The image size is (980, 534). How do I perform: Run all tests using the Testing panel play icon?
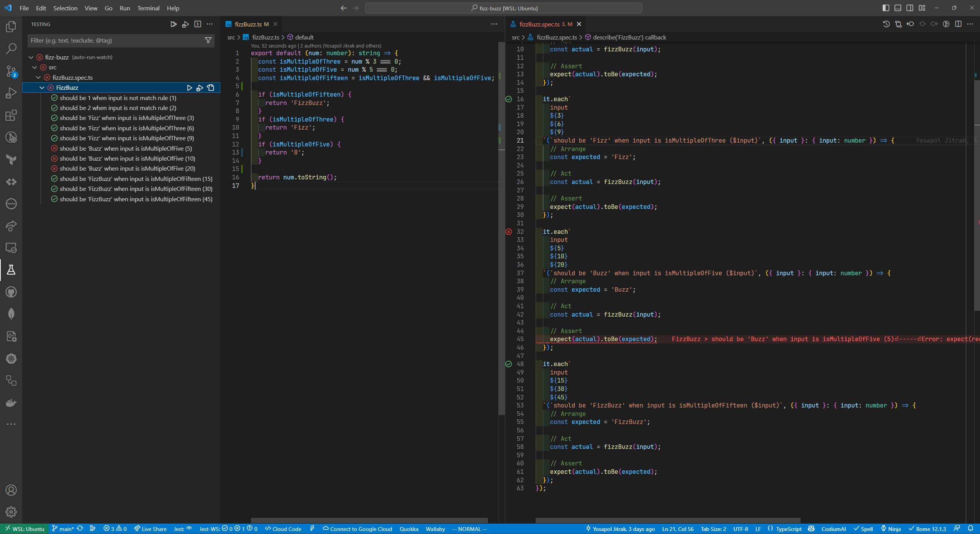[x=174, y=24]
